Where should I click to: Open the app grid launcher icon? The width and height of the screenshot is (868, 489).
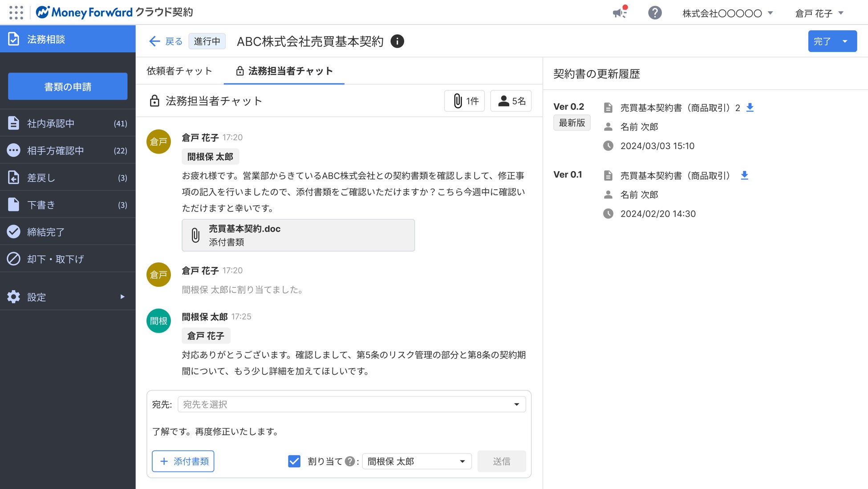pos(16,12)
